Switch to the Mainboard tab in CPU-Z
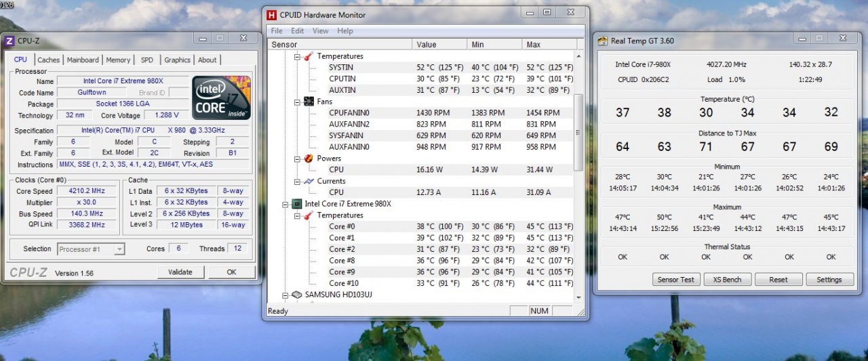The width and height of the screenshot is (868, 361). tap(83, 60)
